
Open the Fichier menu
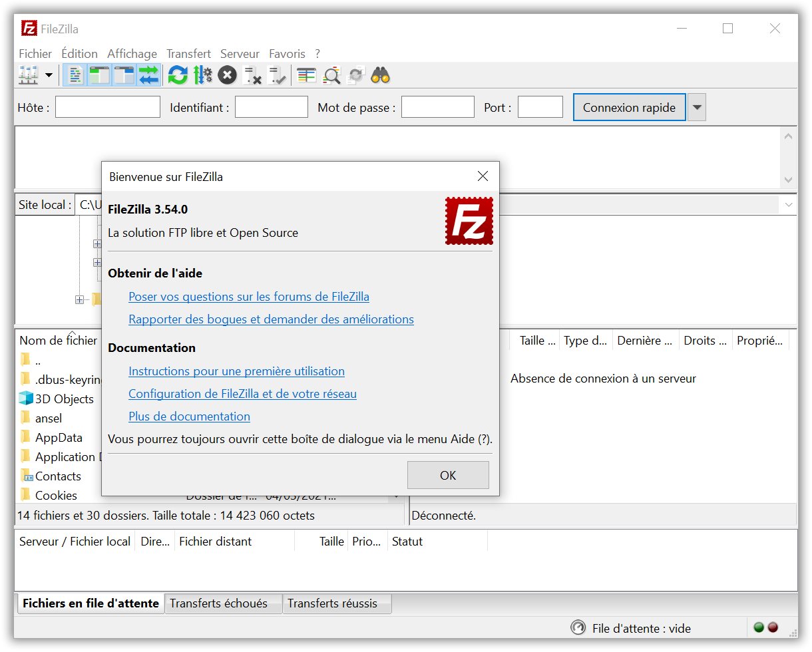point(35,54)
